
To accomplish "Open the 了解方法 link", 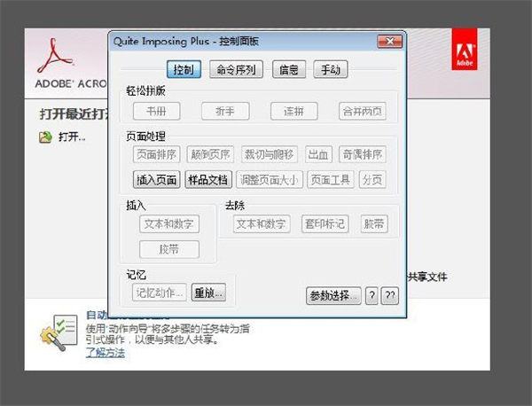I will click(105, 353).
